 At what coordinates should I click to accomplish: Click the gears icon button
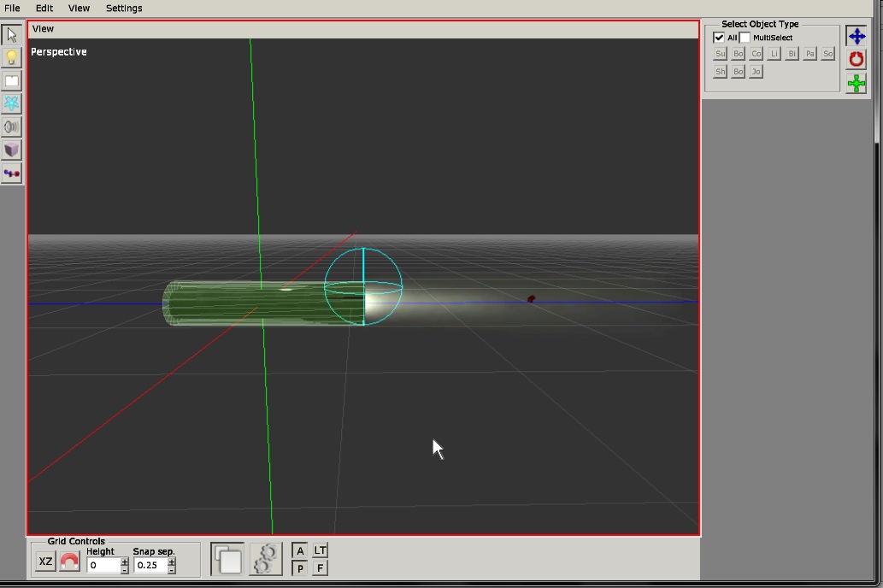tap(266, 559)
